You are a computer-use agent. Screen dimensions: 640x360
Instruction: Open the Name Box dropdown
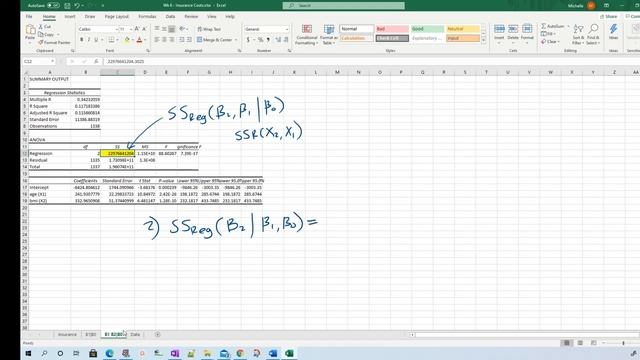(x=53, y=61)
